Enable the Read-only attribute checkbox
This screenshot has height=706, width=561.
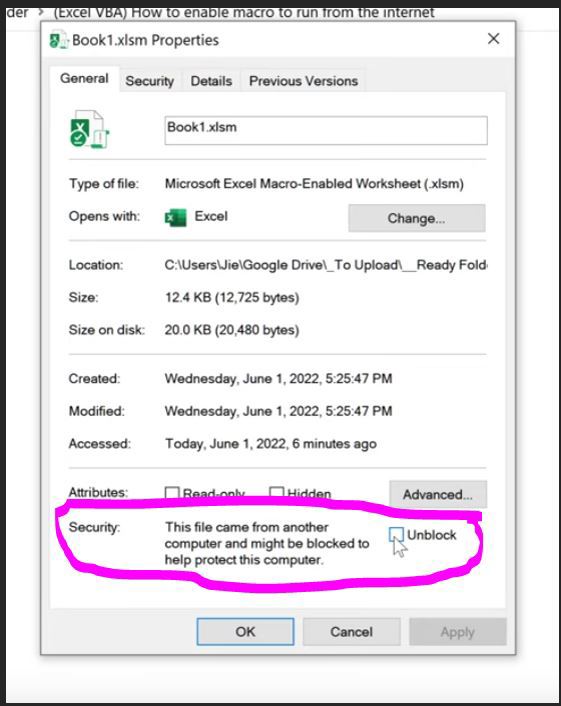tap(172, 493)
